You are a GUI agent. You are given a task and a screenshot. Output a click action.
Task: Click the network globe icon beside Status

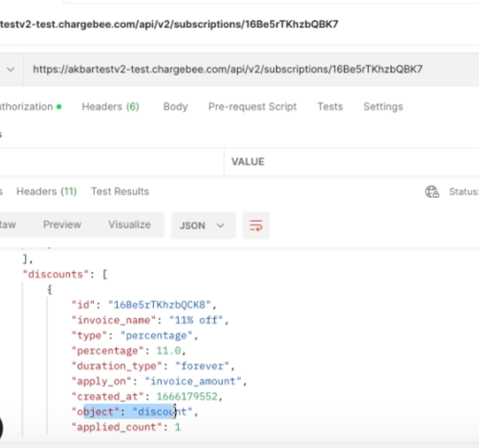pyautogui.click(x=431, y=192)
